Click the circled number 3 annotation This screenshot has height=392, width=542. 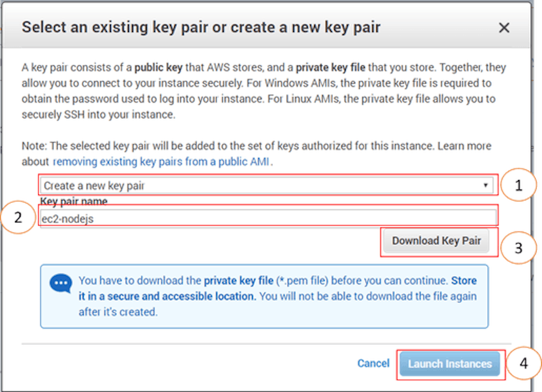coord(518,248)
